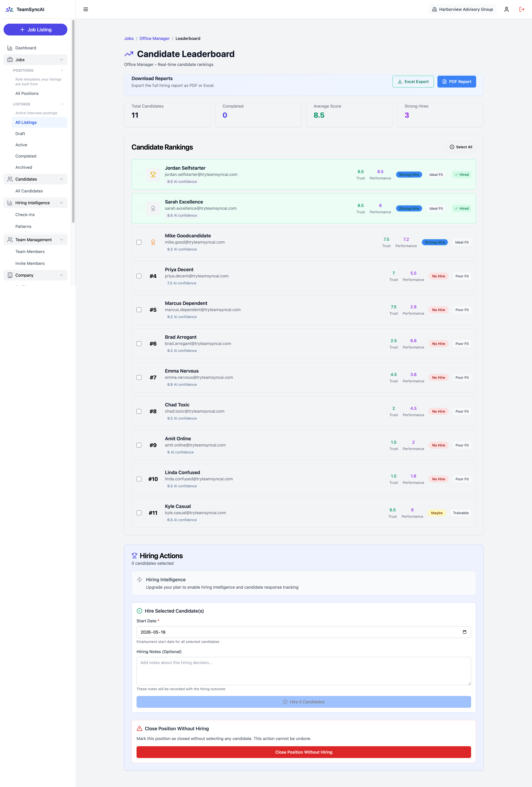This screenshot has width=532, height=787.
Task: Tick the checkbox for Kyle Casual
Action: click(139, 513)
